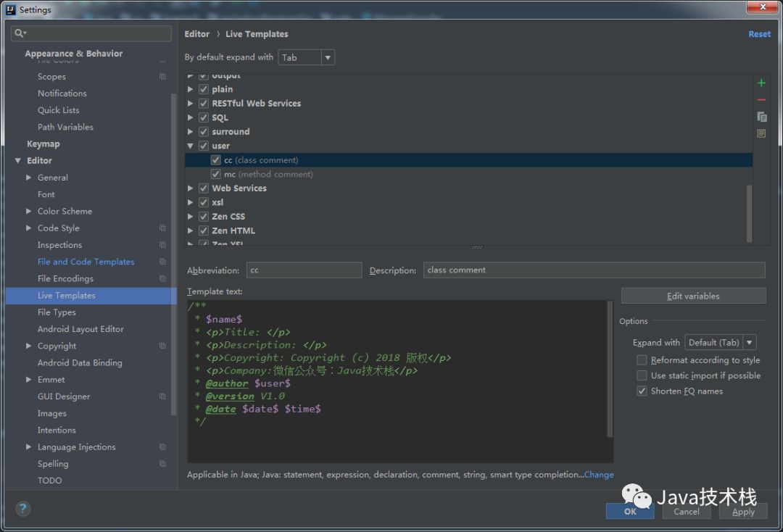Open the TODO settings page
This screenshot has height=532, width=783.
49,481
